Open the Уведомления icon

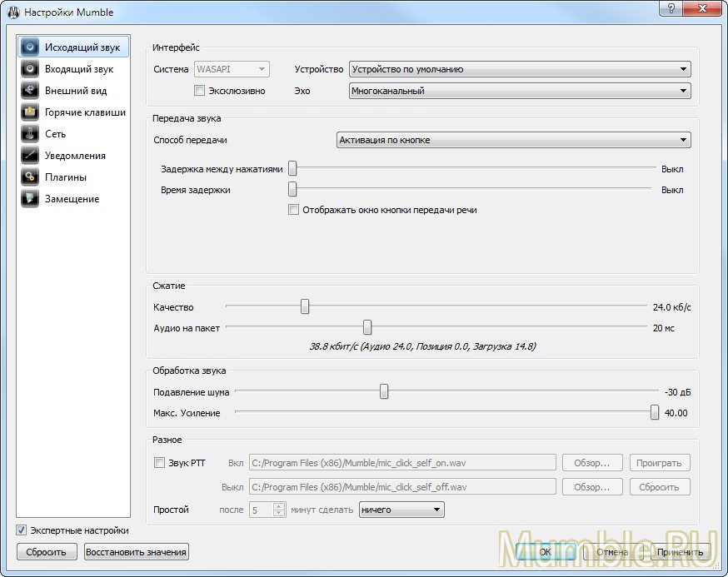point(30,156)
